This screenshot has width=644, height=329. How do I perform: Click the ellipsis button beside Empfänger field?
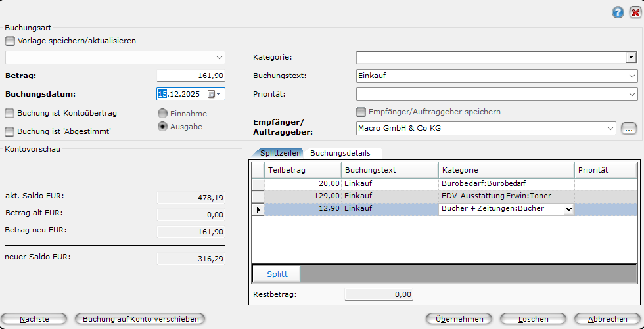coord(629,129)
